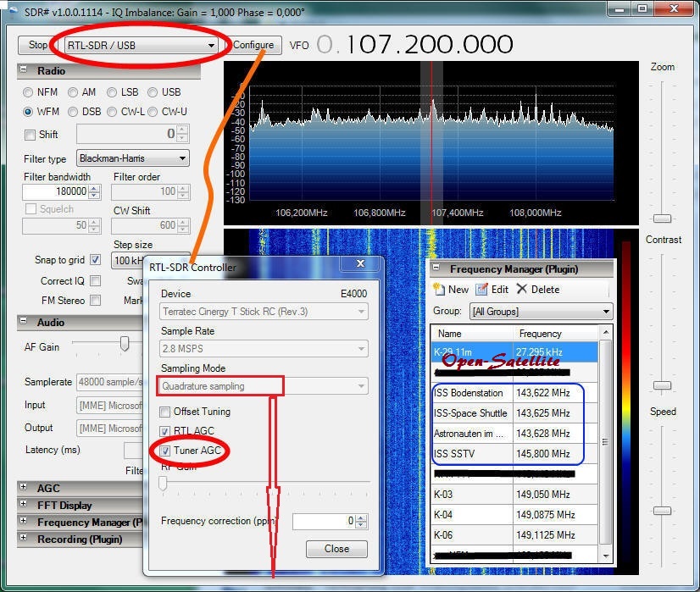This screenshot has width=700, height=592.
Task: Click Close in RTL-SDR Controller dialog
Action: (336, 549)
